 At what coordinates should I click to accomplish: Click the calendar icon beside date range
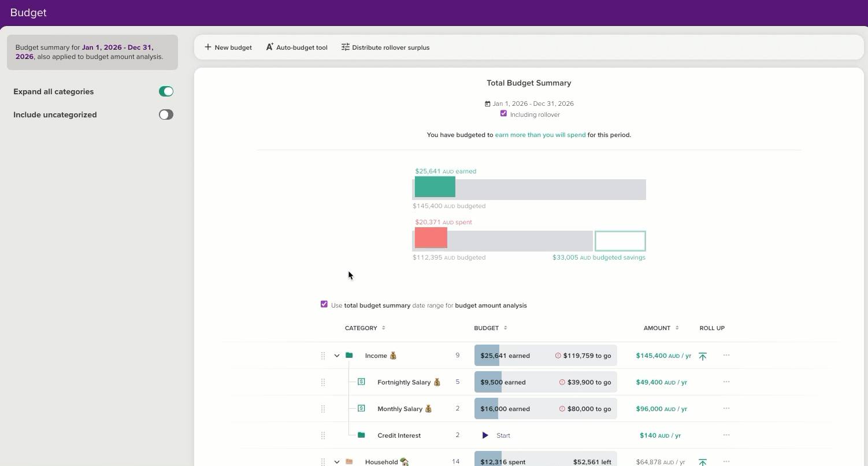488,104
